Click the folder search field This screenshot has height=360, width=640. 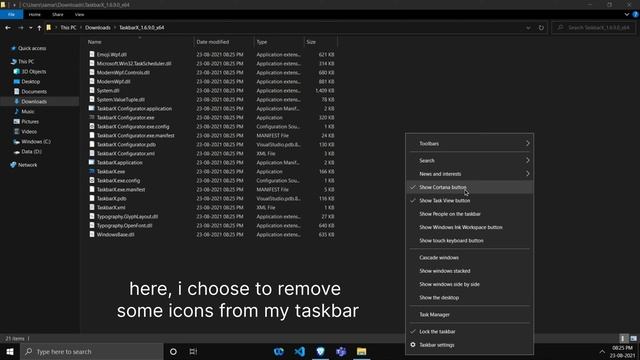coord(593,28)
